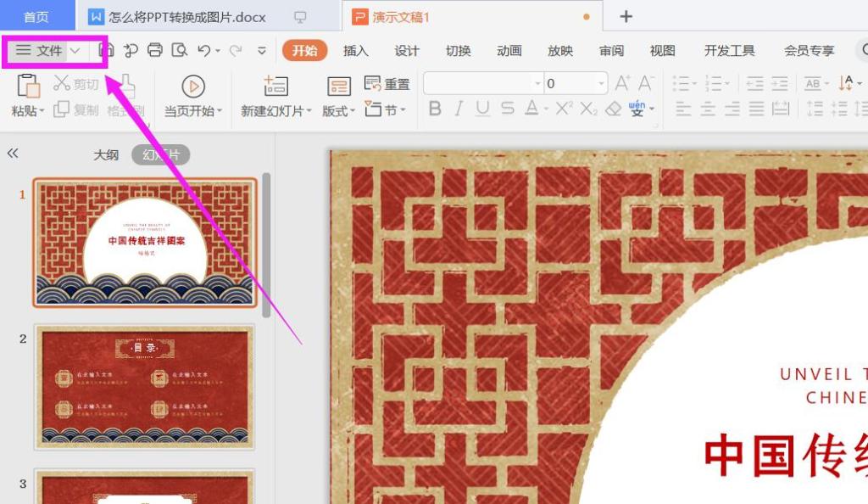Collapse the slide panel with double chevron
The height and width of the screenshot is (504, 868).
coord(13,154)
